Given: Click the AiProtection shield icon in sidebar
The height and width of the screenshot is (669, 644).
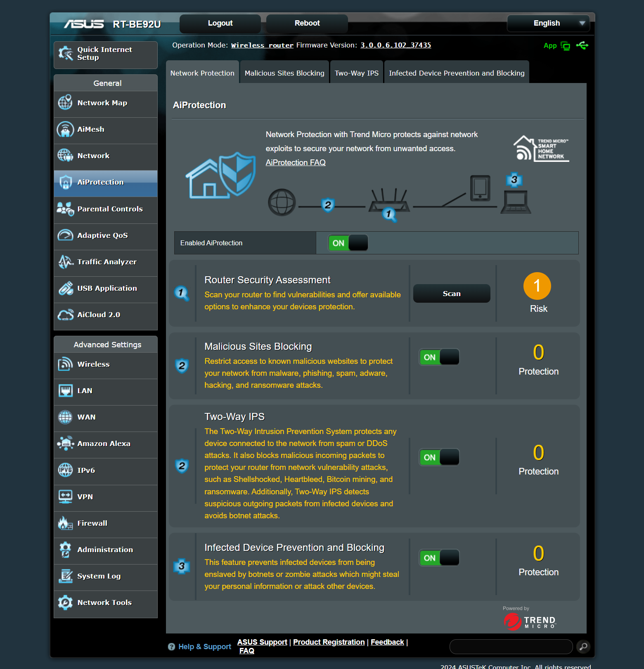Looking at the screenshot, I should point(65,182).
